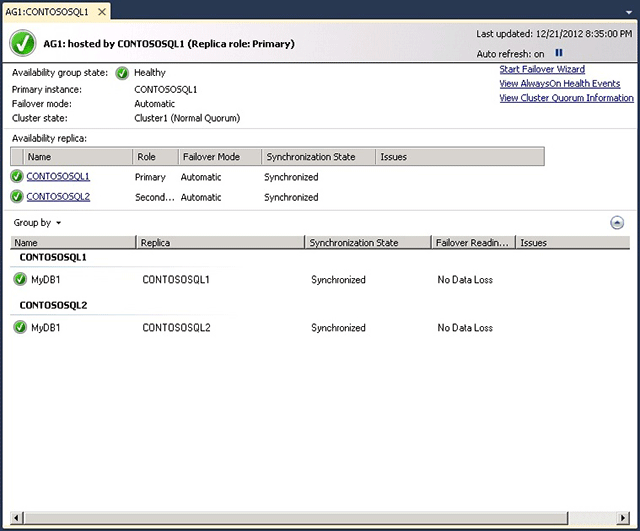
Task: Close the AG1:CONTOSOSQL1 tab
Action: (x=102, y=12)
